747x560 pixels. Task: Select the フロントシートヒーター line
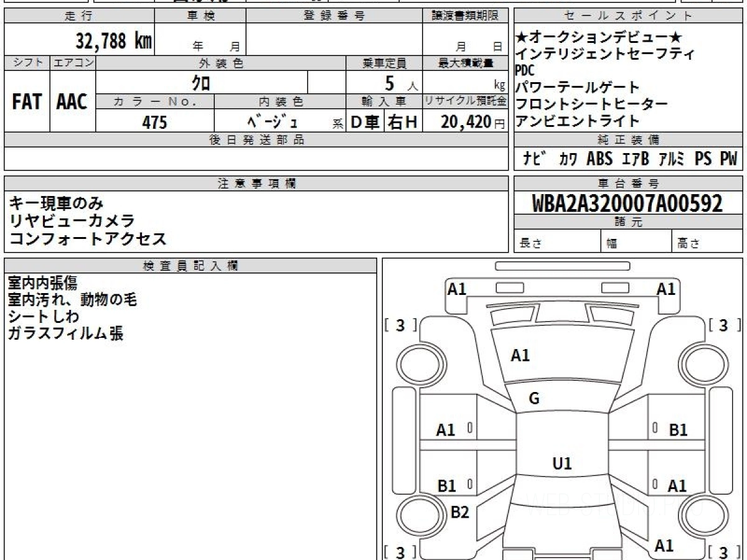[591, 104]
